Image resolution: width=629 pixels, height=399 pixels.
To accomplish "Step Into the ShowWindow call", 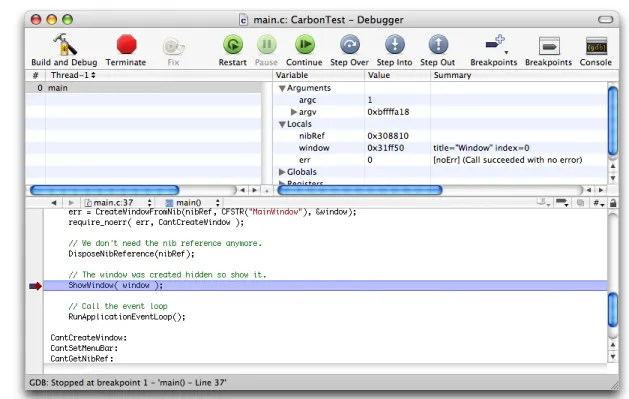I will 395,45.
